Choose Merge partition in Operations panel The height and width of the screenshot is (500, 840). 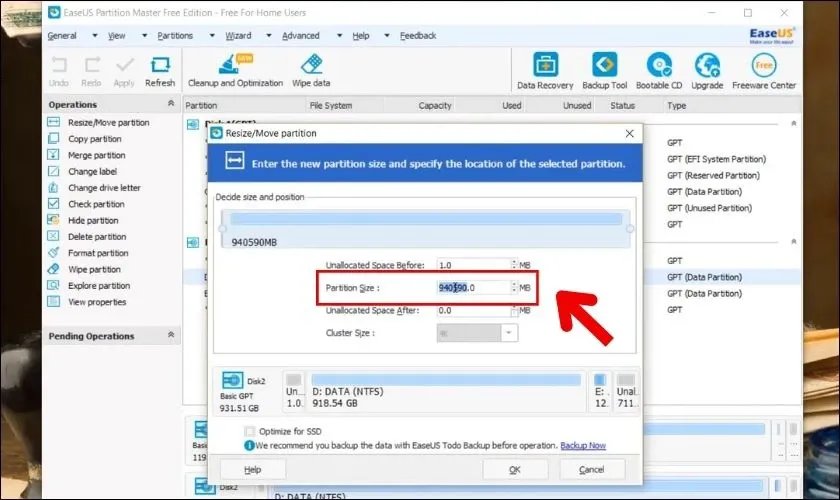[x=96, y=155]
